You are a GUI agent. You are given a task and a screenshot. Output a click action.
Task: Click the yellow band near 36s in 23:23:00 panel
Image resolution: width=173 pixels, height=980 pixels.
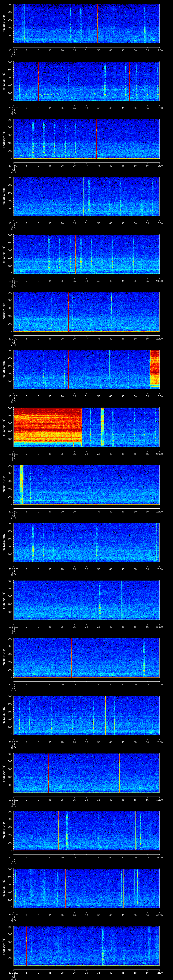coord(102,427)
